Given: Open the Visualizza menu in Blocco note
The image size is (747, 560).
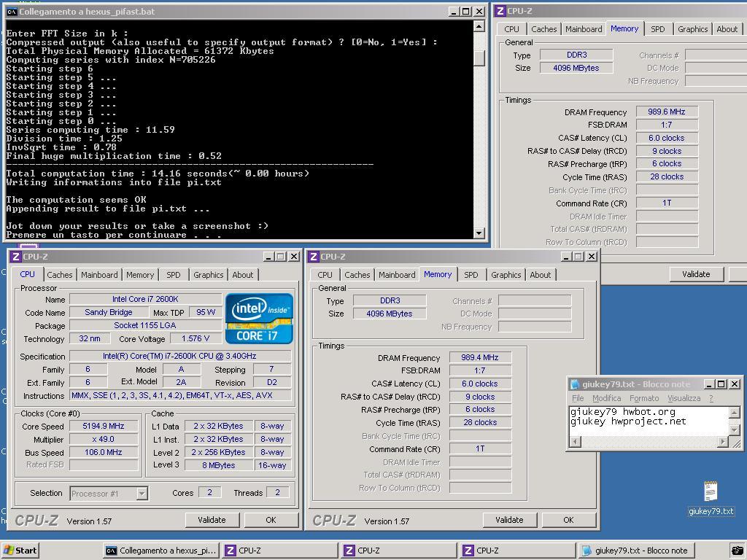Looking at the screenshot, I should [x=684, y=398].
